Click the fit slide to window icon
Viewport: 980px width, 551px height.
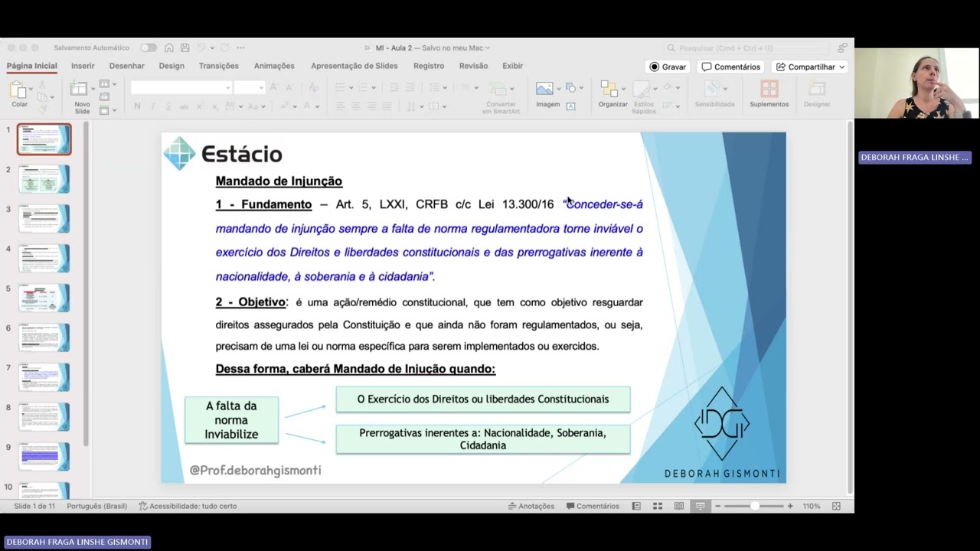click(x=836, y=506)
